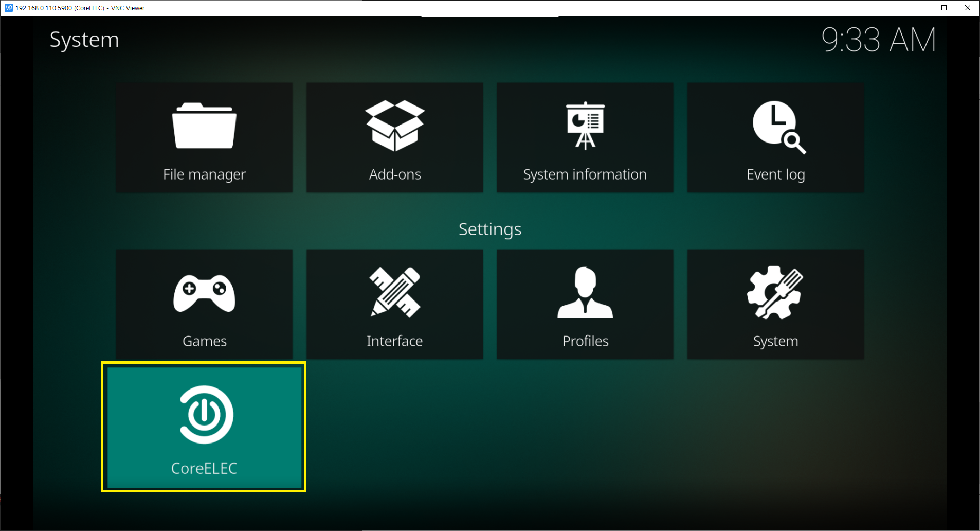The image size is (980, 531).
Task: Select the Games gamepad icon
Action: [x=204, y=293]
